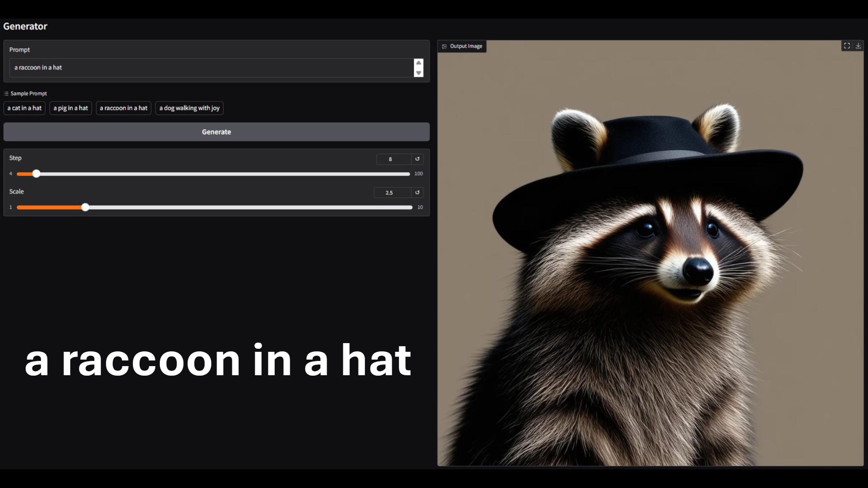Click the Scale number input box
The height and width of the screenshot is (488, 868).
coord(392,193)
